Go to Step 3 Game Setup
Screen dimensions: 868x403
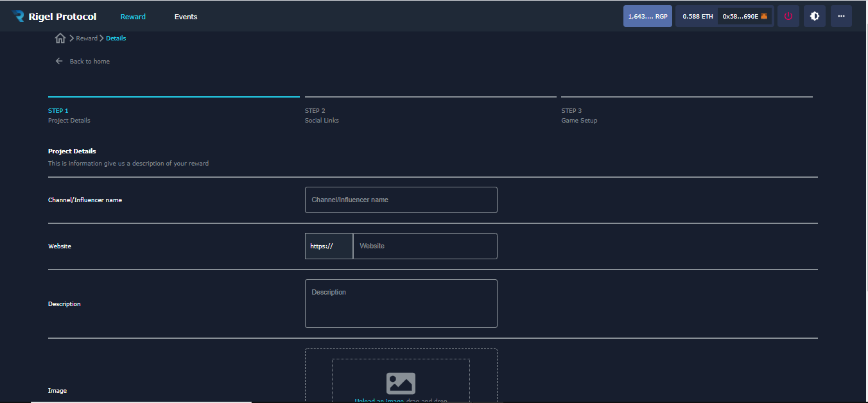[x=578, y=116]
